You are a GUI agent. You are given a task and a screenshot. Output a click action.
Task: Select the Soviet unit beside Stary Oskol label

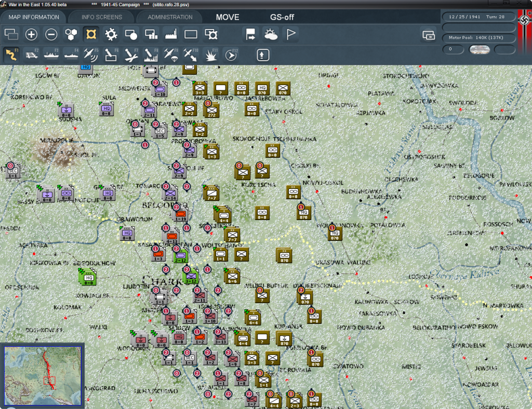pyautogui.click(x=251, y=109)
